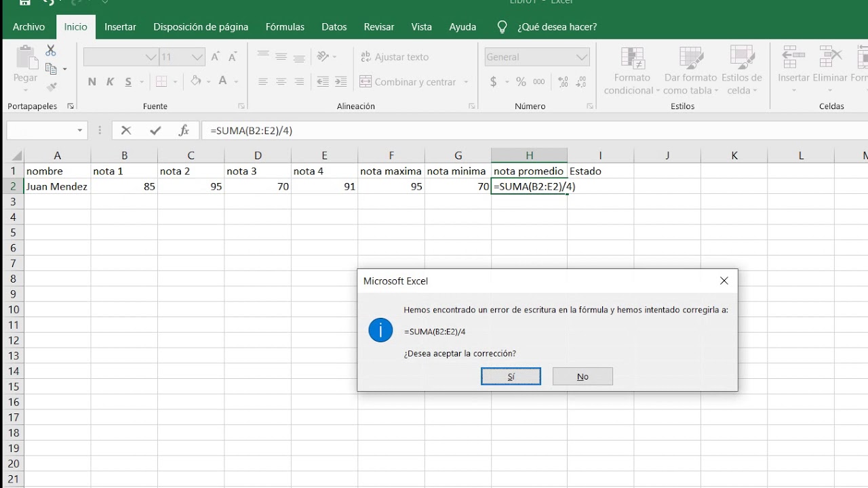Switch to the Fórmulas tab
The width and height of the screenshot is (868, 488).
tap(285, 27)
